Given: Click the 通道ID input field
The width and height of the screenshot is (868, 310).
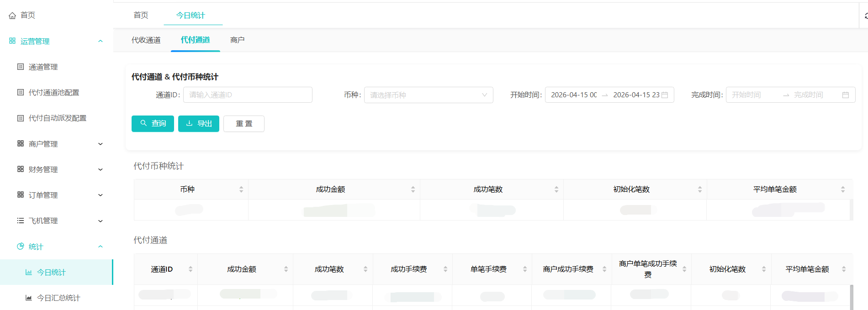Looking at the screenshot, I should click(248, 95).
